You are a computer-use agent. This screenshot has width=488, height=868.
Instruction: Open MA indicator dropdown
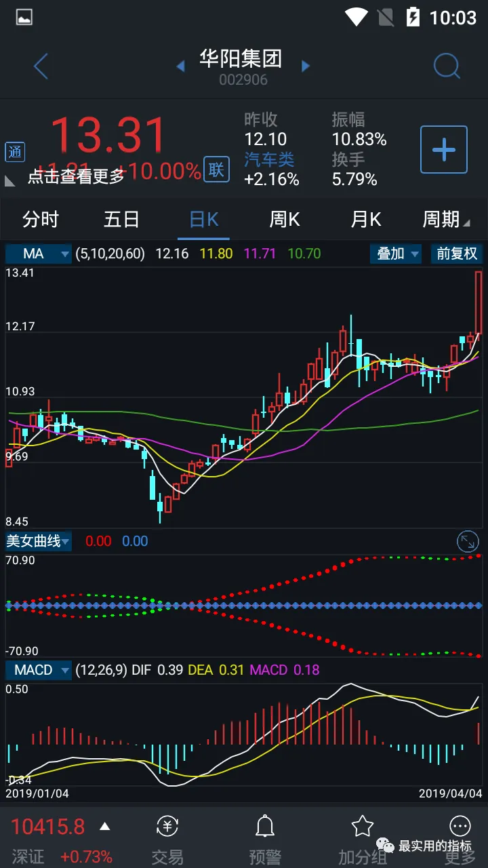click(39, 254)
